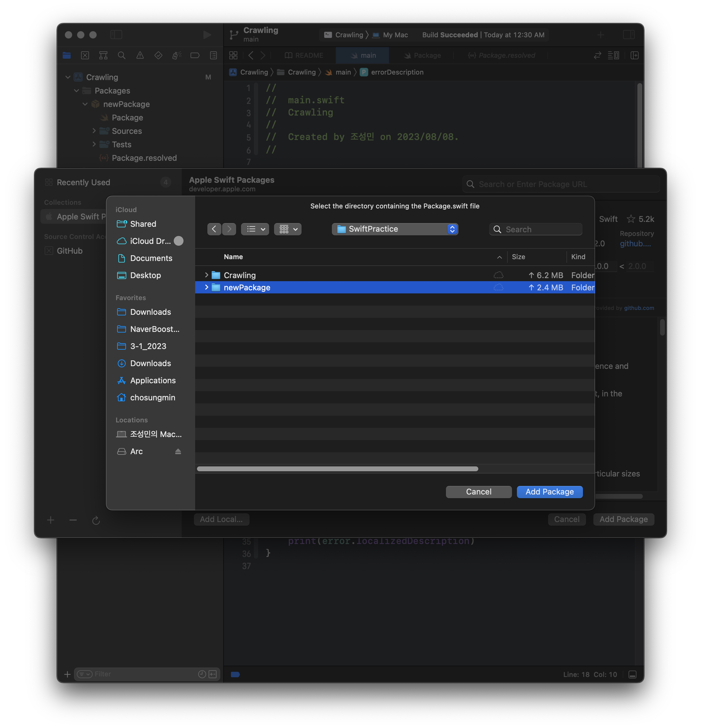Switch the file browser to list view
The image size is (701, 728).
point(255,229)
